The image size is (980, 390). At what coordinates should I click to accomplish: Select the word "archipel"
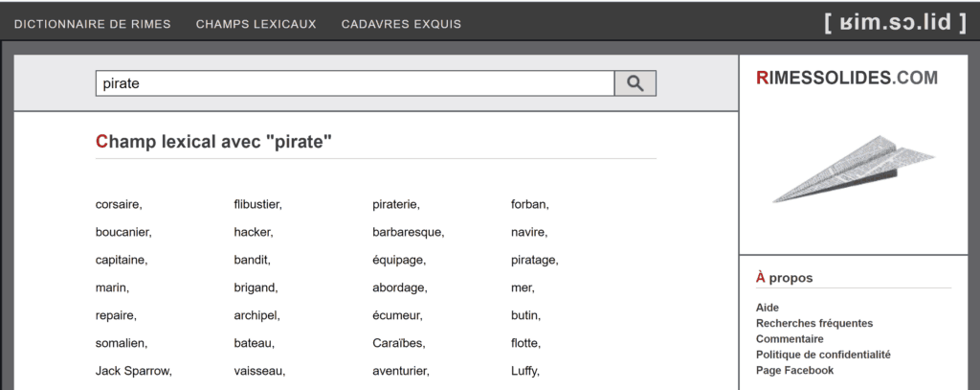tap(256, 315)
